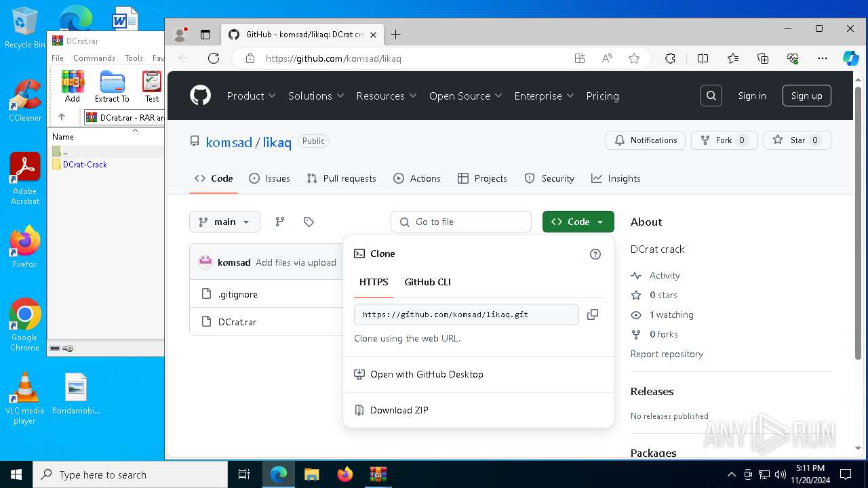Open Edge collections icon
Viewport: 868px width, 488px height.
763,58
